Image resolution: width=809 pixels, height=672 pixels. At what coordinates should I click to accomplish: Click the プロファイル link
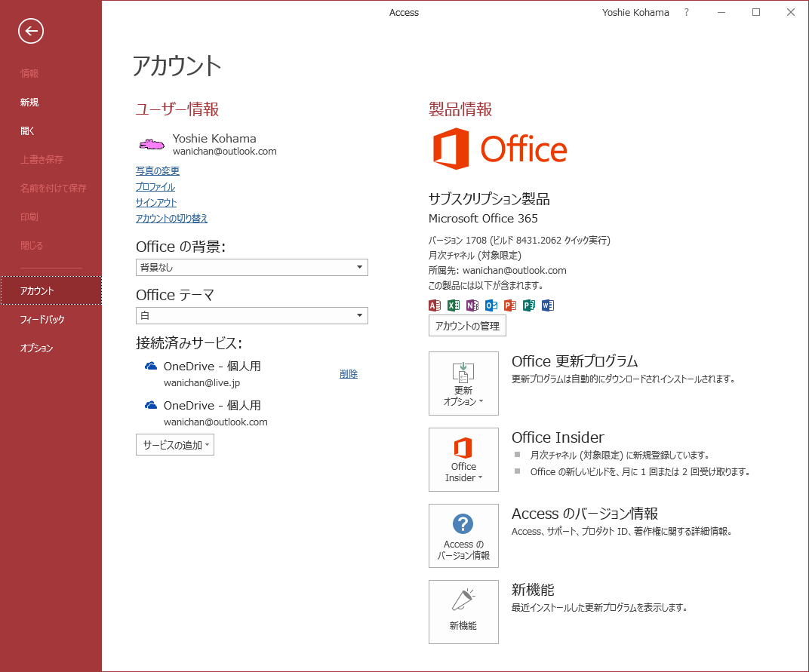coord(155,187)
